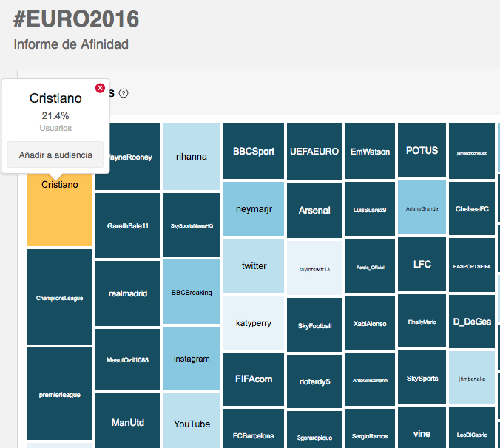The height and width of the screenshot is (448, 500).
Task: Click the GarethBale11 tile
Action: click(127, 225)
